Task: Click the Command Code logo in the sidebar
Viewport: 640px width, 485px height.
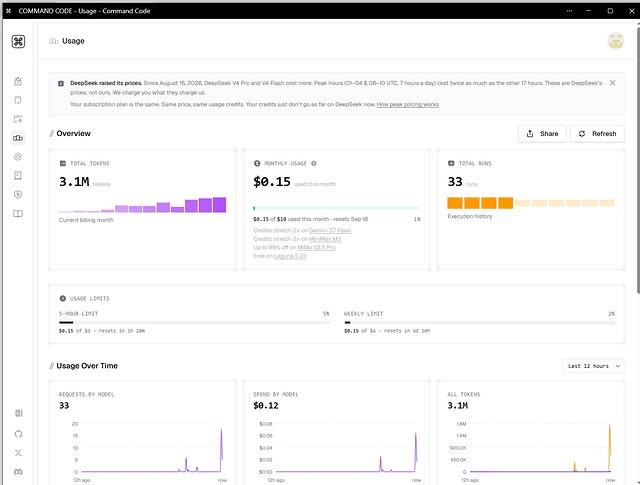Action: coord(18,41)
